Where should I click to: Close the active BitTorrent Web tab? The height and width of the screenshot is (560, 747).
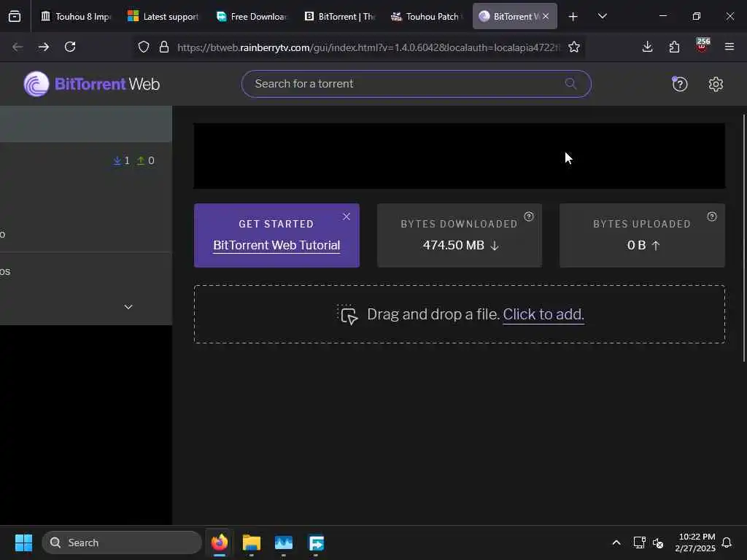point(546,17)
